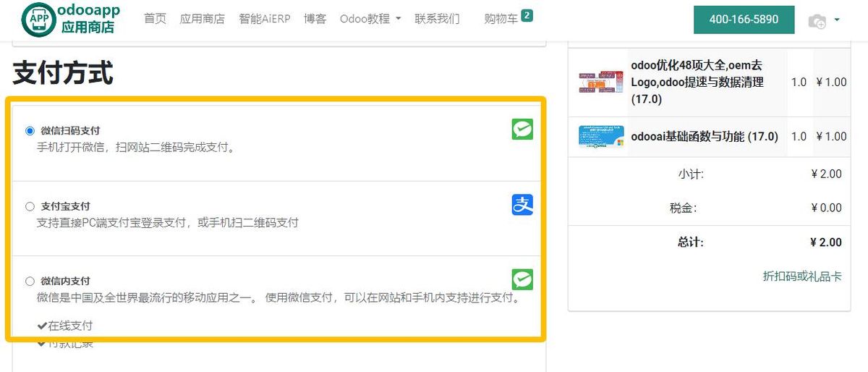Open 博客 in the navigation
Viewport: 868px width, 372px height.
315,19
